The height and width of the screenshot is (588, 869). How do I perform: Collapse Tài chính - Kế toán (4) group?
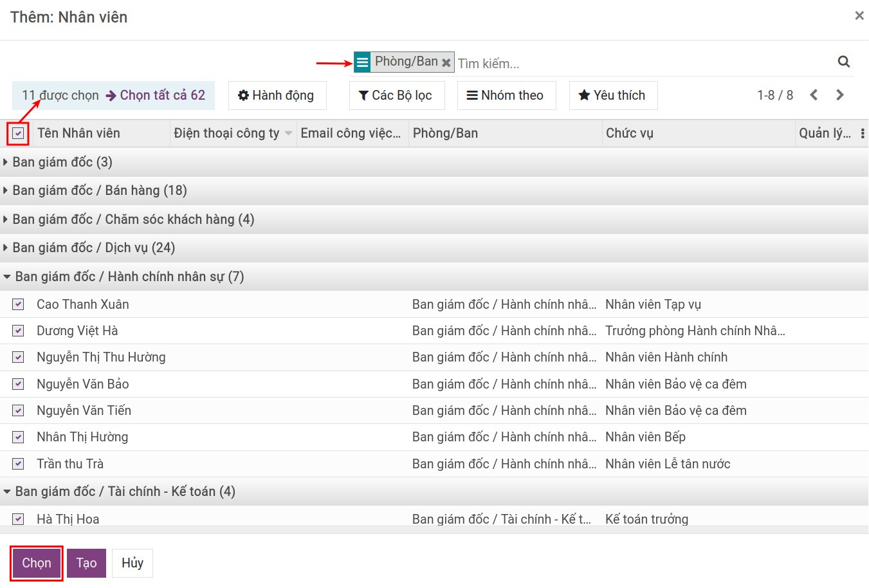pyautogui.click(x=434, y=492)
